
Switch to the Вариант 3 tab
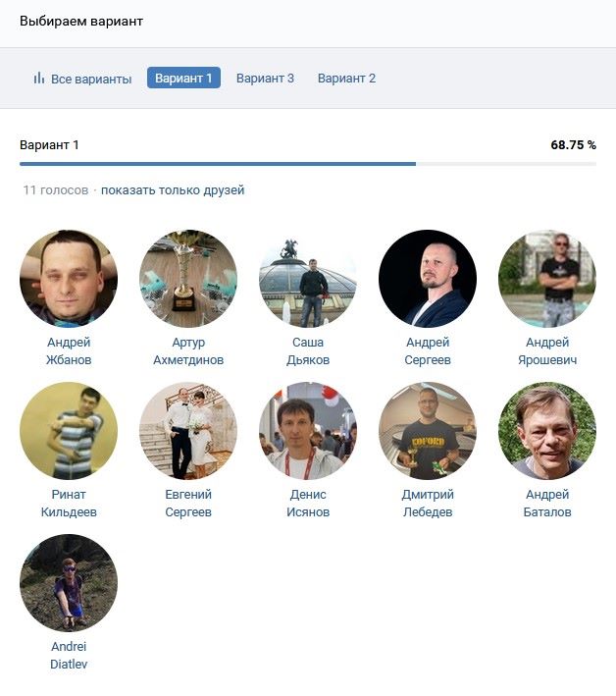coord(265,79)
